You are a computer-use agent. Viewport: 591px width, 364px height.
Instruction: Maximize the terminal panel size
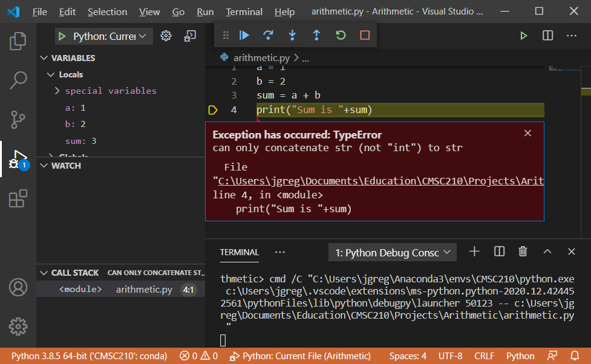[547, 252]
